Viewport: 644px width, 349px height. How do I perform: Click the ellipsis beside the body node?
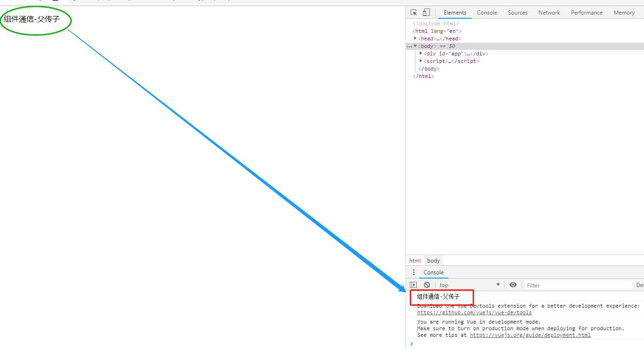pos(409,47)
